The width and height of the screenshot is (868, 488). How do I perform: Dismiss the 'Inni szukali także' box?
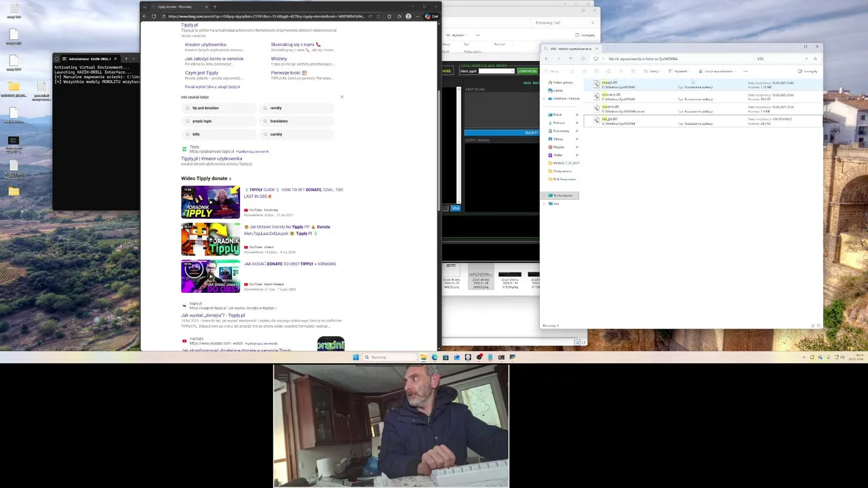[342, 97]
